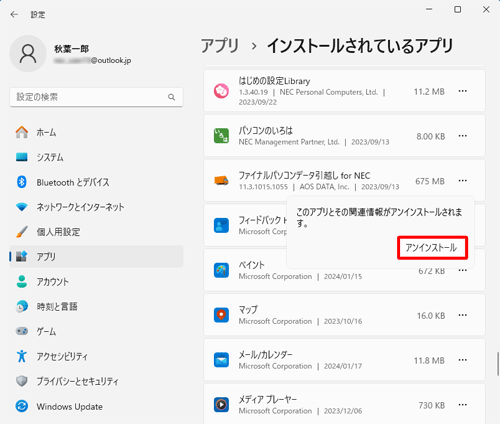Click the search magnifier icon
Viewport: 500px width, 424px height.
point(171,97)
